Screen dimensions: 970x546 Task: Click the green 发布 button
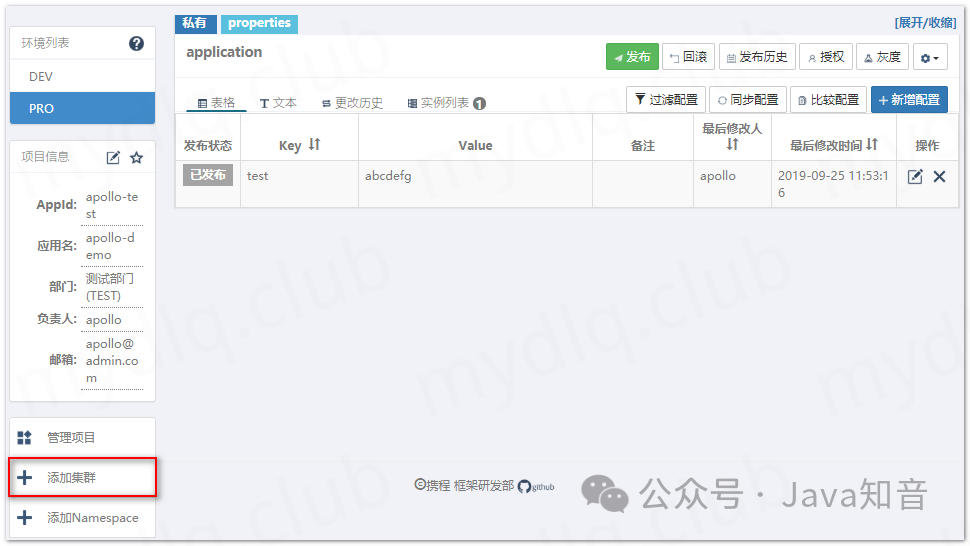[x=632, y=57]
